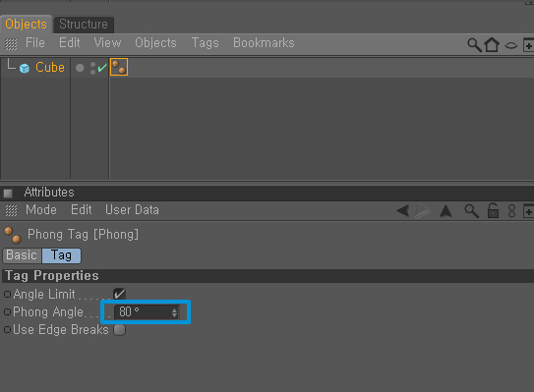
Task: Click the up arrow in Attributes toolbar
Action: pyautogui.click(x=445, y=211)
